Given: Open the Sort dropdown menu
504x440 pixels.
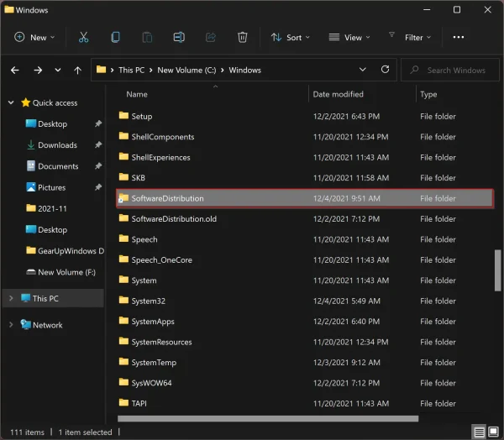Looking at the screenshot, I should click(x=291, y=37).
